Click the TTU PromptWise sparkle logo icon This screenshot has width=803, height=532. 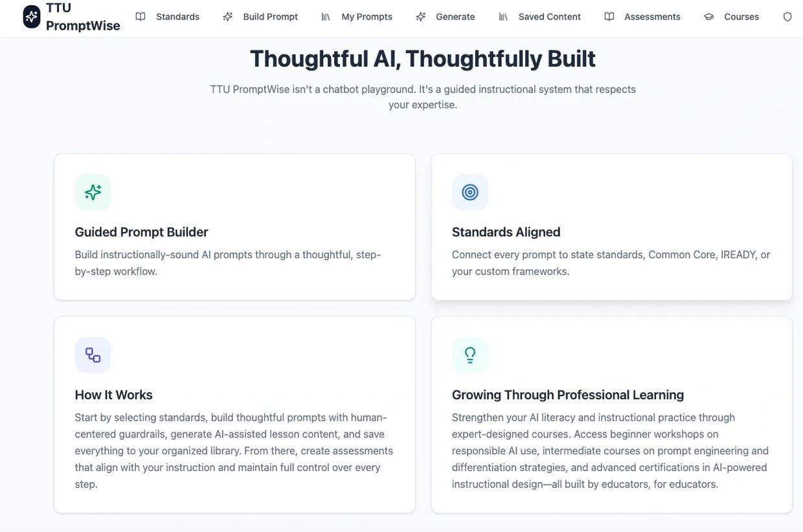click(32, 17)
